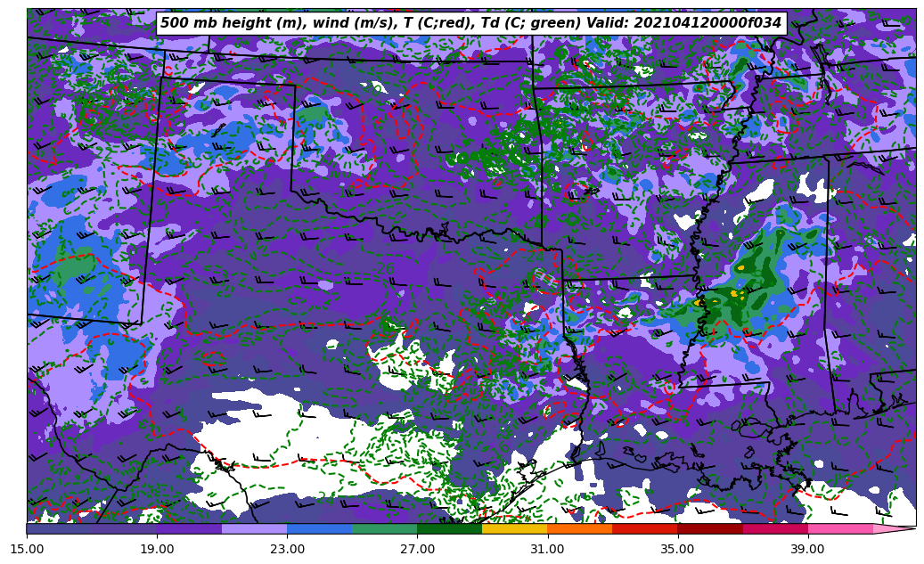The image size is (924, 564).
Task: Click the yellow segment of the colorbar
Action: point(514,528)
